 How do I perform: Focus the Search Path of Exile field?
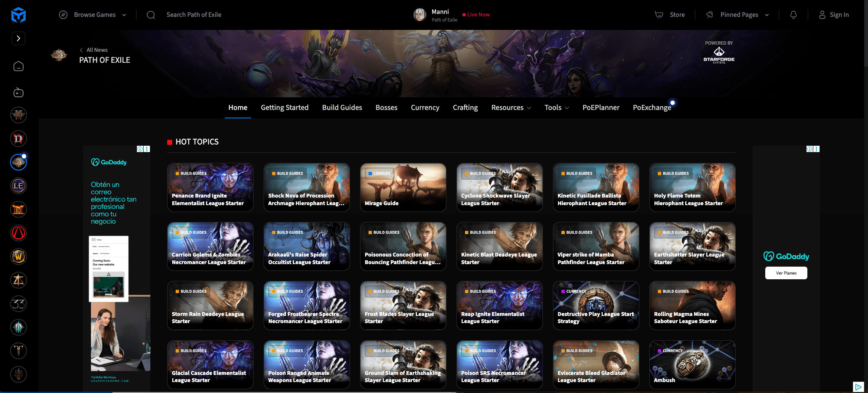coord(194,15)
